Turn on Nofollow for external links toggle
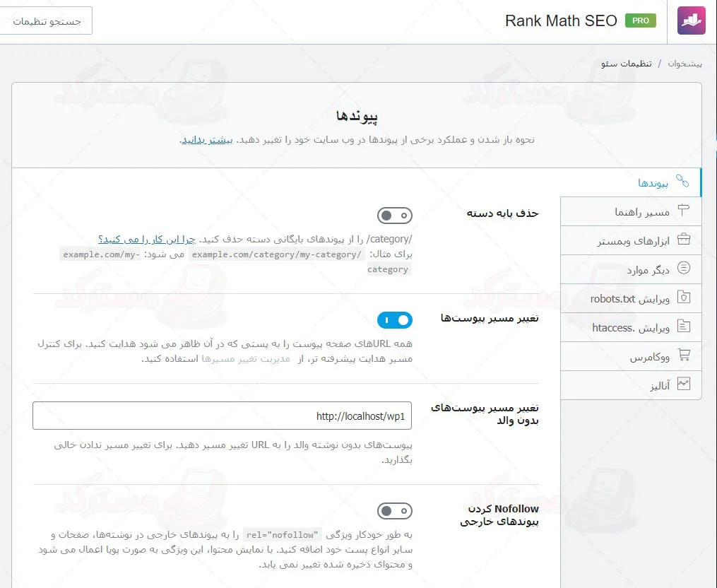 point(395,510)
